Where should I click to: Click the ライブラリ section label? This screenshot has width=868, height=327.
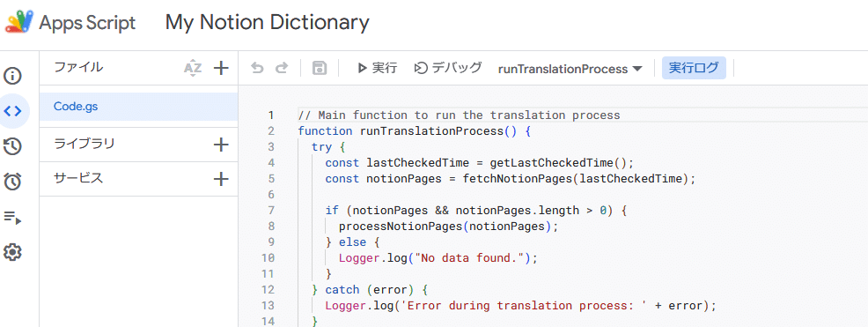[x=85, y=144]
